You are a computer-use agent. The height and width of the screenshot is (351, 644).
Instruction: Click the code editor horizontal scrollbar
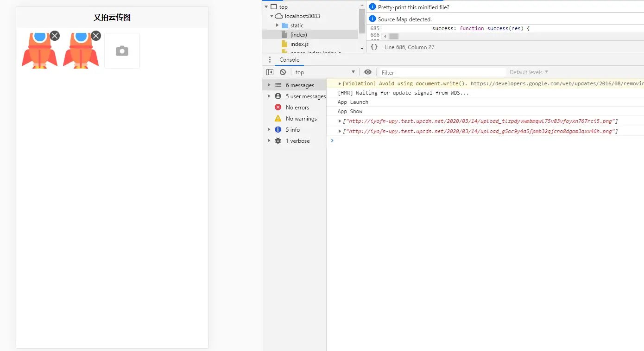point(394,36)
